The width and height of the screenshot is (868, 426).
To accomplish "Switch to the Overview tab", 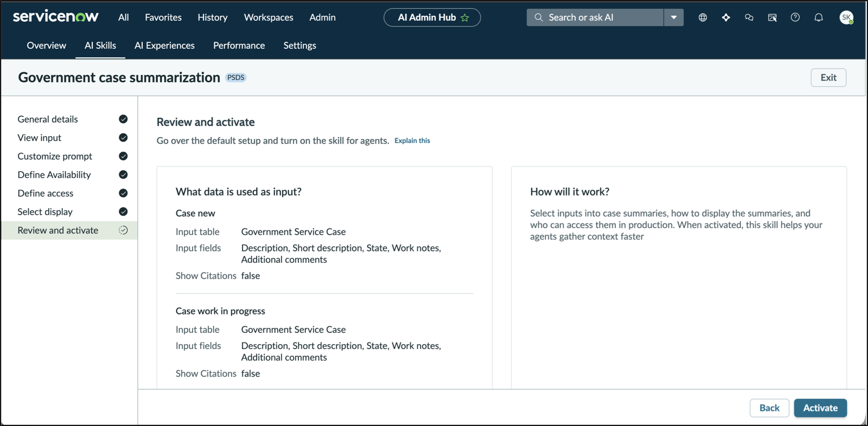I will 47,46.
